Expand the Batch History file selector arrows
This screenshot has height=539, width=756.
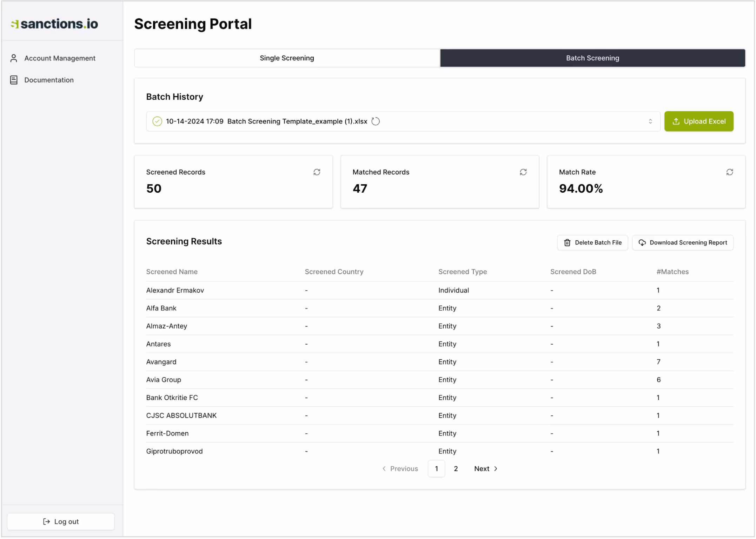650,121
